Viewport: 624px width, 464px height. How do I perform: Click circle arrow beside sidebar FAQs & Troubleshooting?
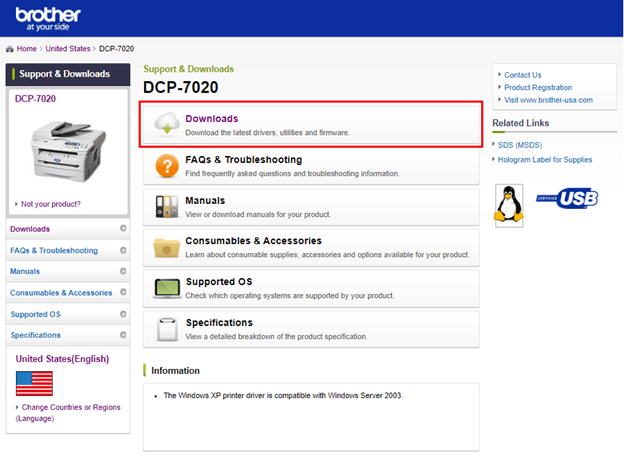tap(123, 250)
